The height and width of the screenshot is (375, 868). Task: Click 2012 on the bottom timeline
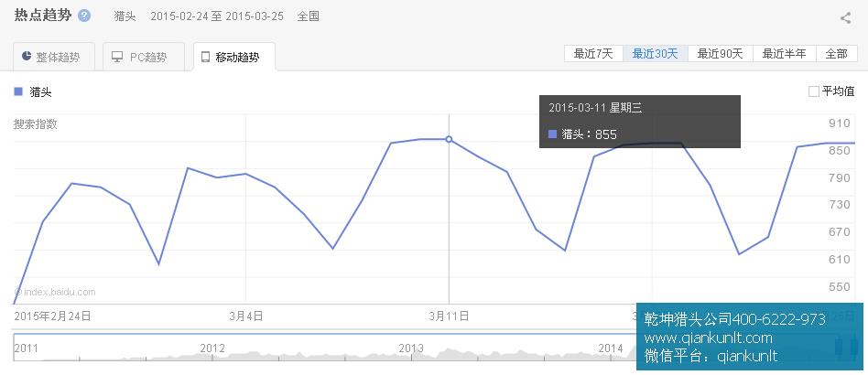(x=212, y=348)
